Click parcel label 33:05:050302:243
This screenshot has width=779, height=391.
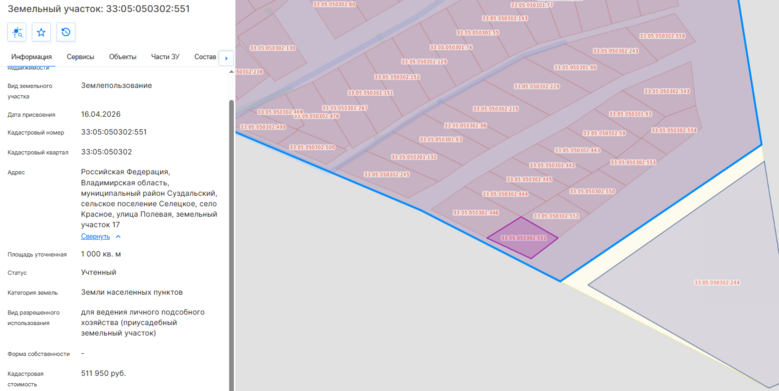[616, 51]
